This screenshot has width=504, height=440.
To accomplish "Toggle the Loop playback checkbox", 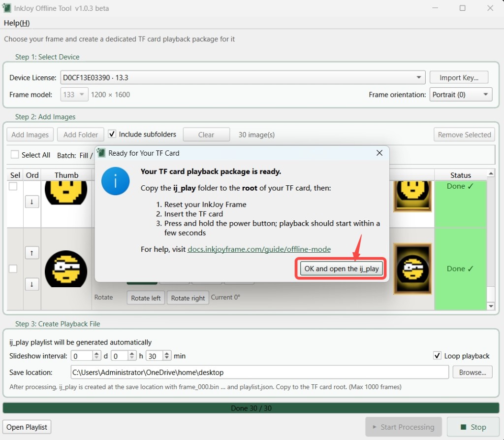I will click(437, 355).
